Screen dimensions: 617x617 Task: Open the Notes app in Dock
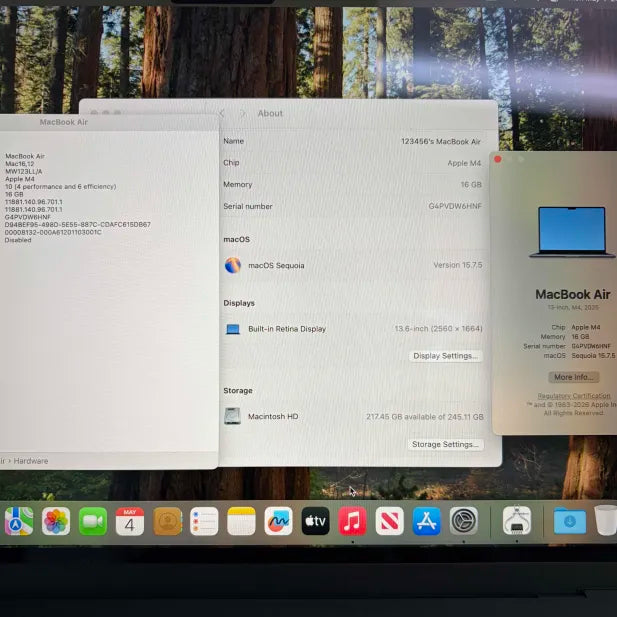(x=241, y=521)
